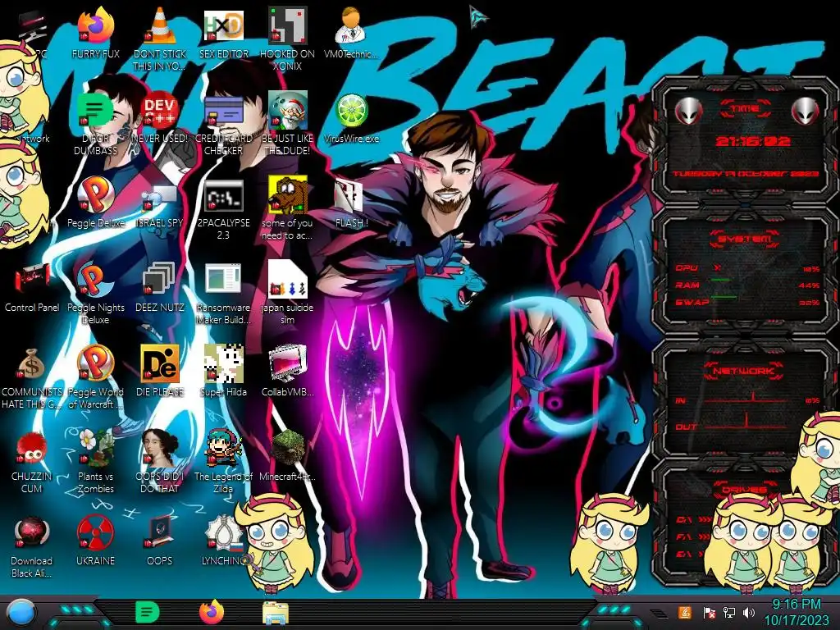Open the D FOR DUMBASS green chat icon
The width and height of the screenshot is (840, 630).
point(95,110)
